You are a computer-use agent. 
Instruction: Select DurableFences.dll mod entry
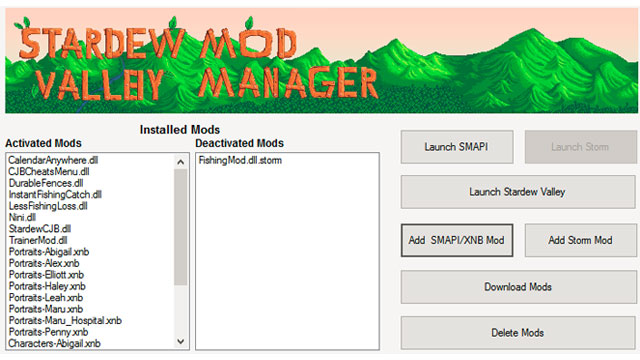[x=46, y=183]
